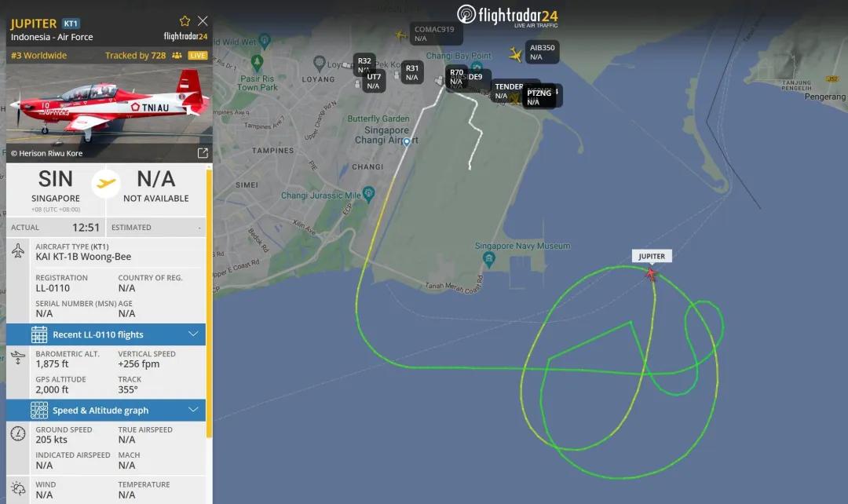Select the R31 ground vehicle label

point(412,72)
